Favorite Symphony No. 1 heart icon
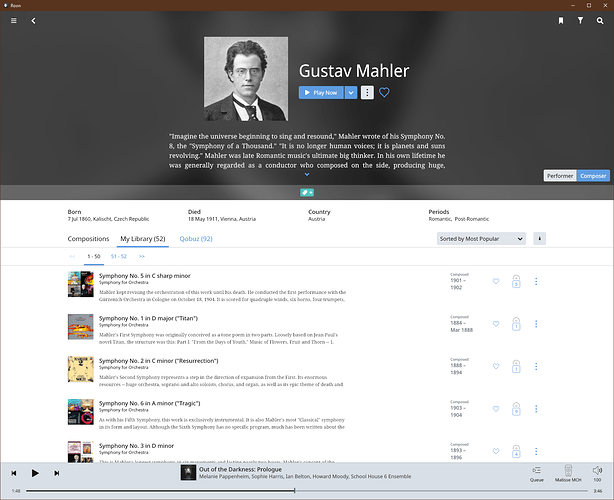 coord(496,324)
